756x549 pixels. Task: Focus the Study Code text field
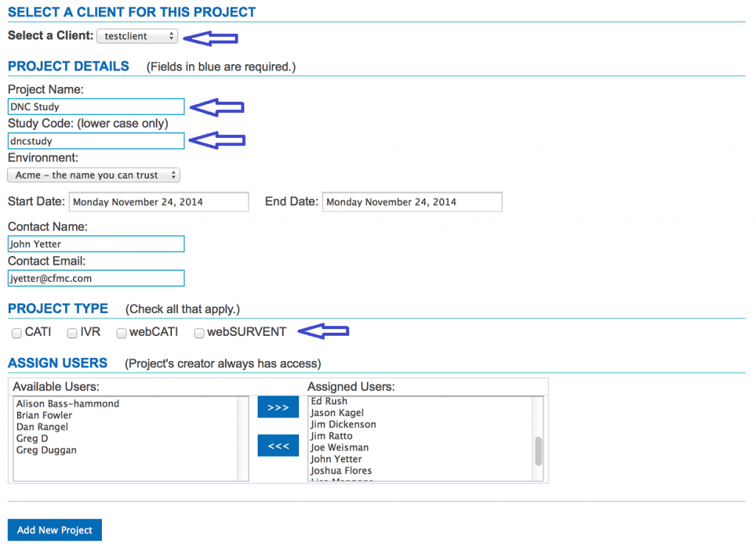coord(96,140)
